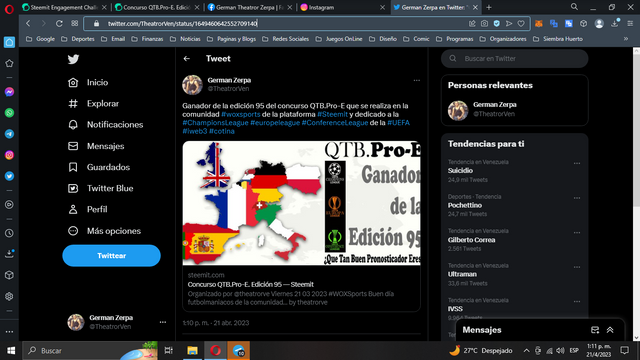Open Más opciones menu
Image resolution: width=640 pixels, height=360 pixels.
coord(104,231)
